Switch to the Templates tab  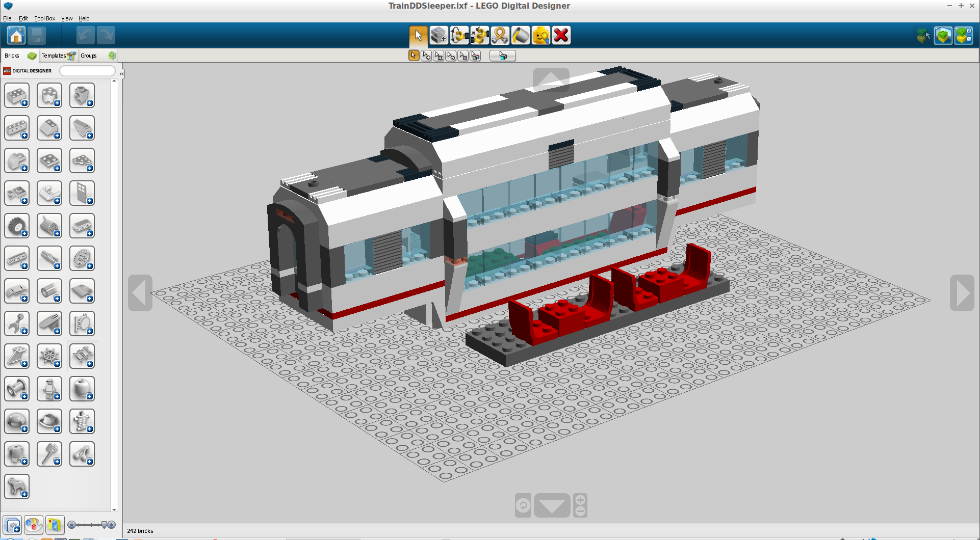click(55, 56)
